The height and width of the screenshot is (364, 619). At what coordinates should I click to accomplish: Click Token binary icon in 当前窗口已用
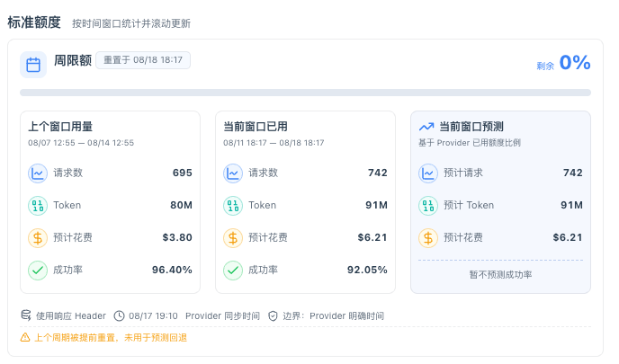click(233, 206)
